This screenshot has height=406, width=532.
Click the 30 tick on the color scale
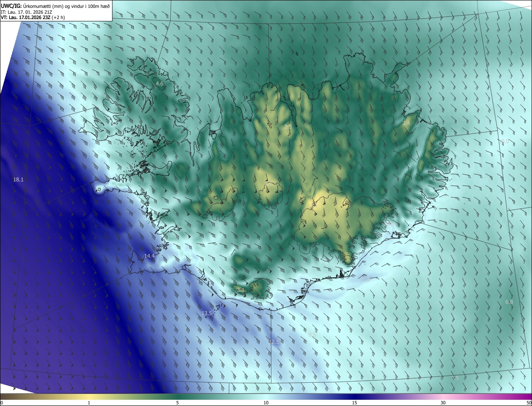(x=443, y=403)
